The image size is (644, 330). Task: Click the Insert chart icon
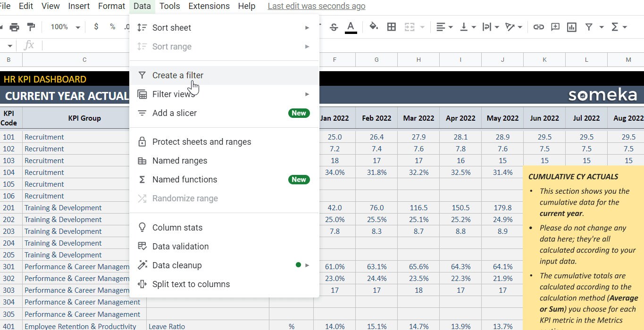pyautogui.click(x=572, y=27)
